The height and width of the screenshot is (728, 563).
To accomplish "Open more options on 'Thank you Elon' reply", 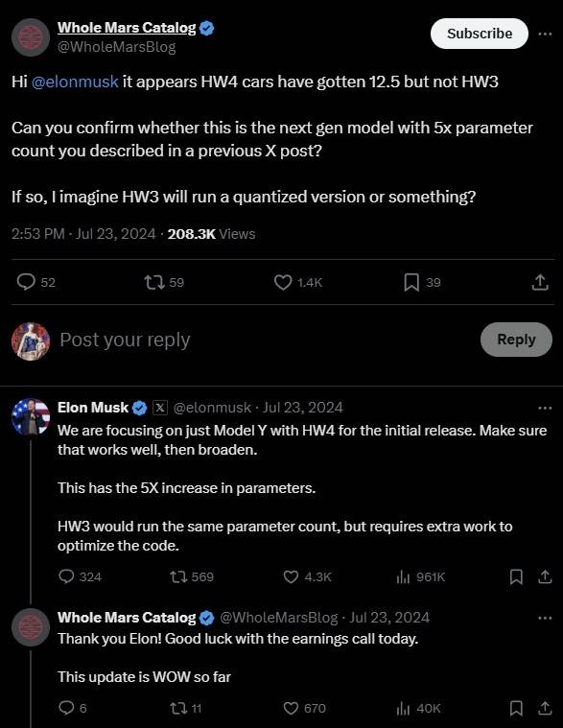I will point(545,618).
